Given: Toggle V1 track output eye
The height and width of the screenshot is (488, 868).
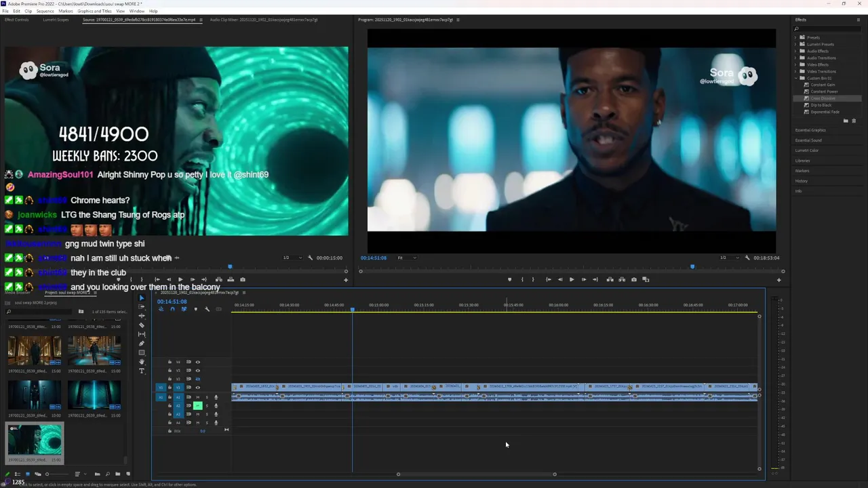Looking at the screenshot, I should click(198, 388).
